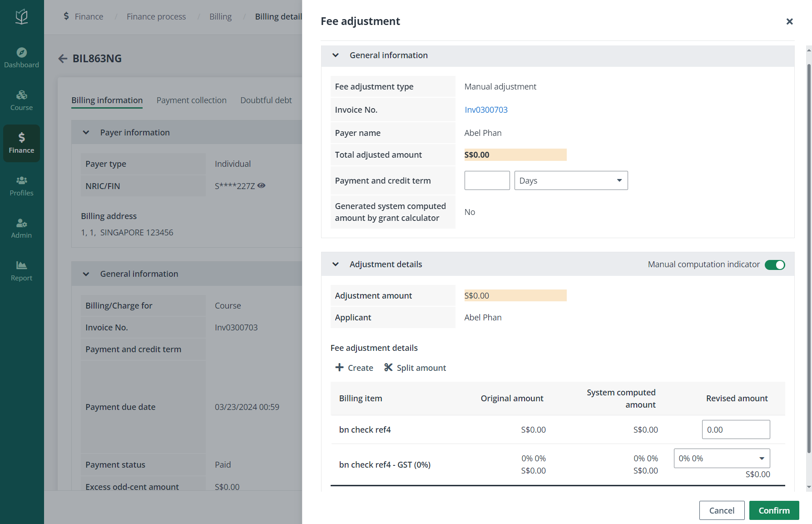Click the Cancel button
This screenshot has height=524, width=812.
pos(722,510)
